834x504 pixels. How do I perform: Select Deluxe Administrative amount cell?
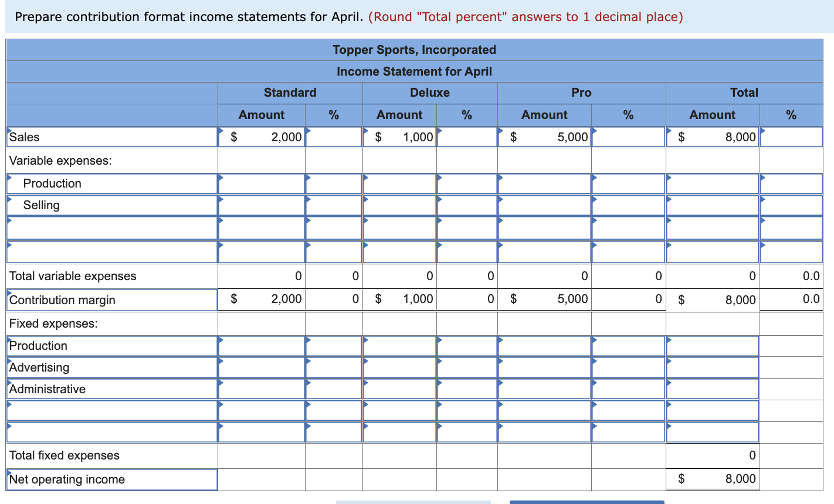point(399,389)
